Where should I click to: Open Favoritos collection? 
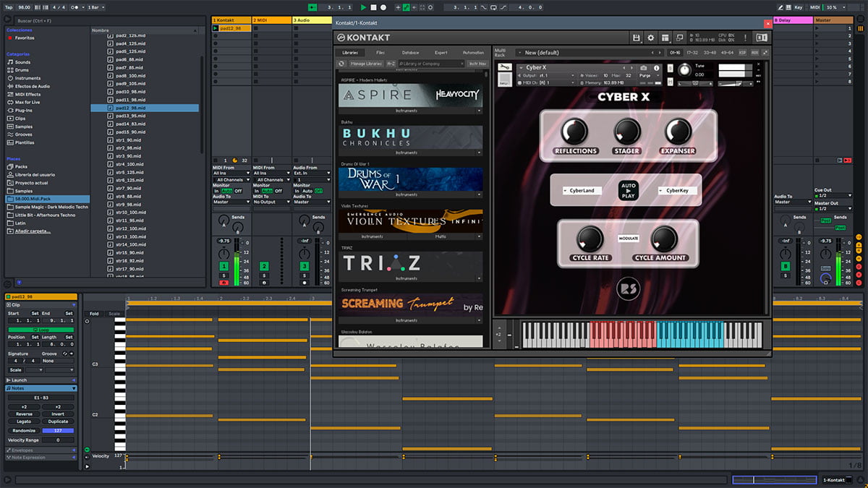tap(25, 38)
